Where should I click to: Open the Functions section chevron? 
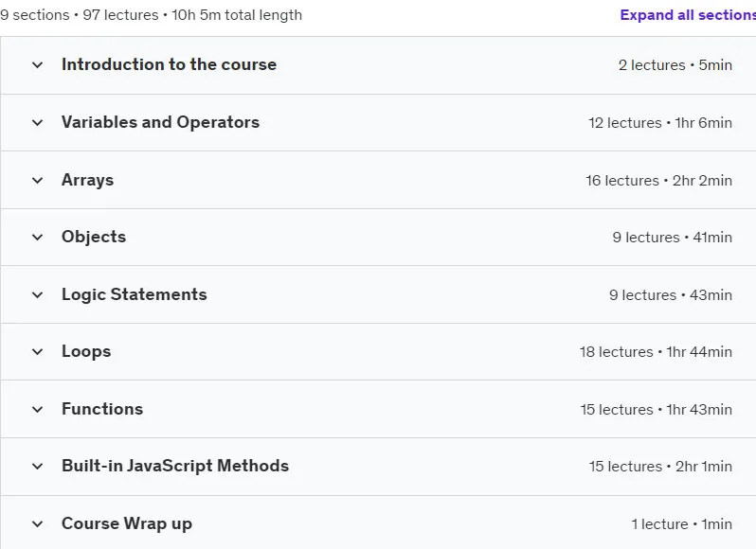[x=37, y=409]
